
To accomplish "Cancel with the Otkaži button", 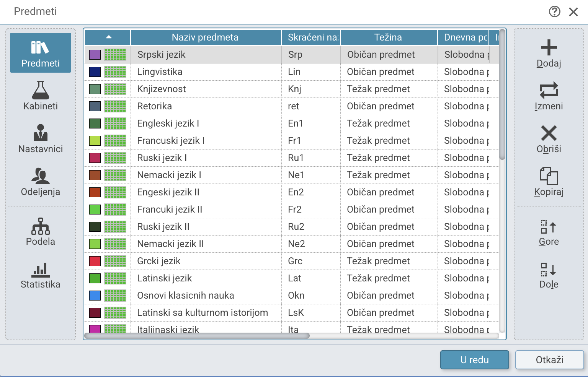I will point(549,360).
